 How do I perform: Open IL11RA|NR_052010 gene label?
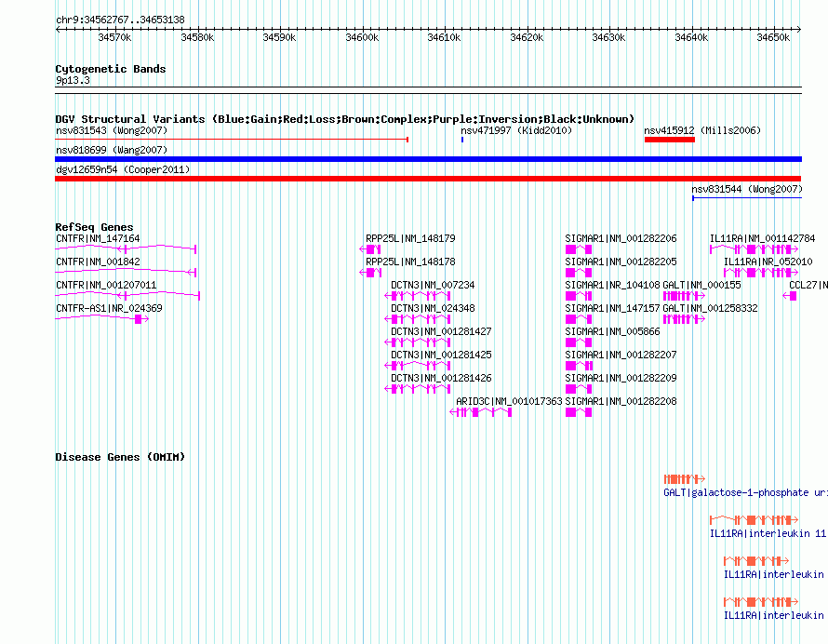click(x=768, y=262)
